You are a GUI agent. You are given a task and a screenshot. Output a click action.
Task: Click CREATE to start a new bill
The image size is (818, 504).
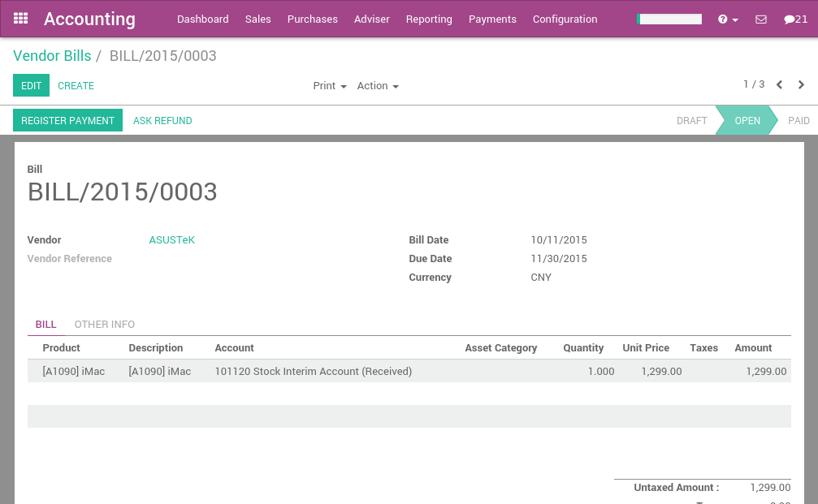(76, 85)
